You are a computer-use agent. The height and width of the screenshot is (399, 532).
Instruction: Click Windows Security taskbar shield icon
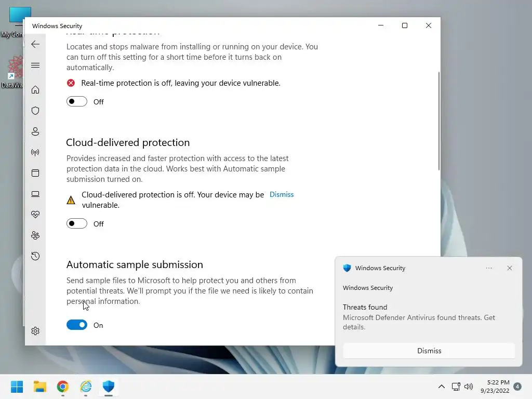point(109,387)
